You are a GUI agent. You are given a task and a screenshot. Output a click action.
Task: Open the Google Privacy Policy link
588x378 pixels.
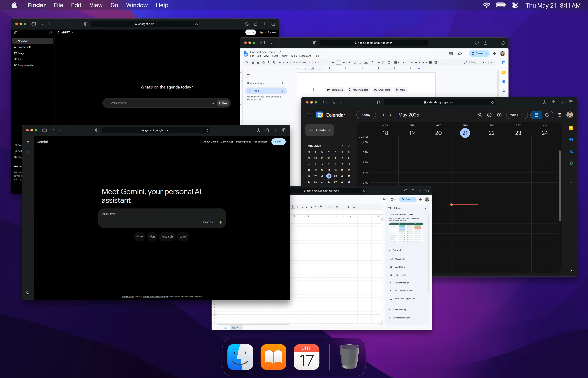(152, 297)
